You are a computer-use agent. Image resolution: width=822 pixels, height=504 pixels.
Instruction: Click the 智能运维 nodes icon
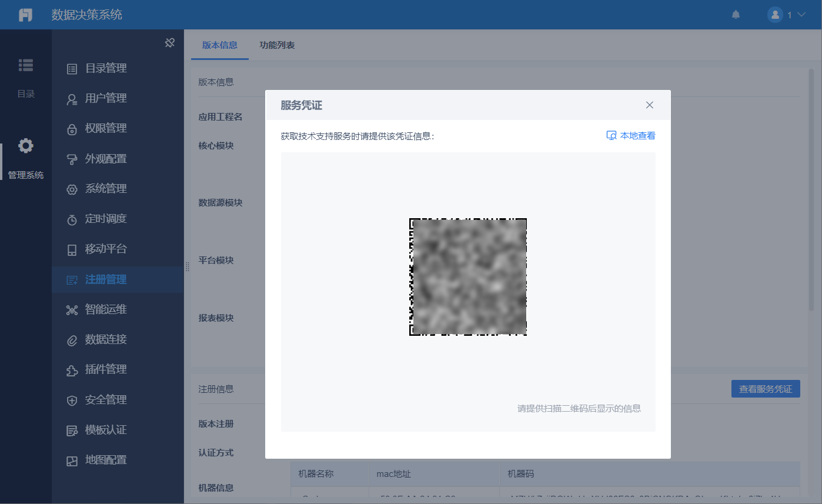click(x=72, y=310)
